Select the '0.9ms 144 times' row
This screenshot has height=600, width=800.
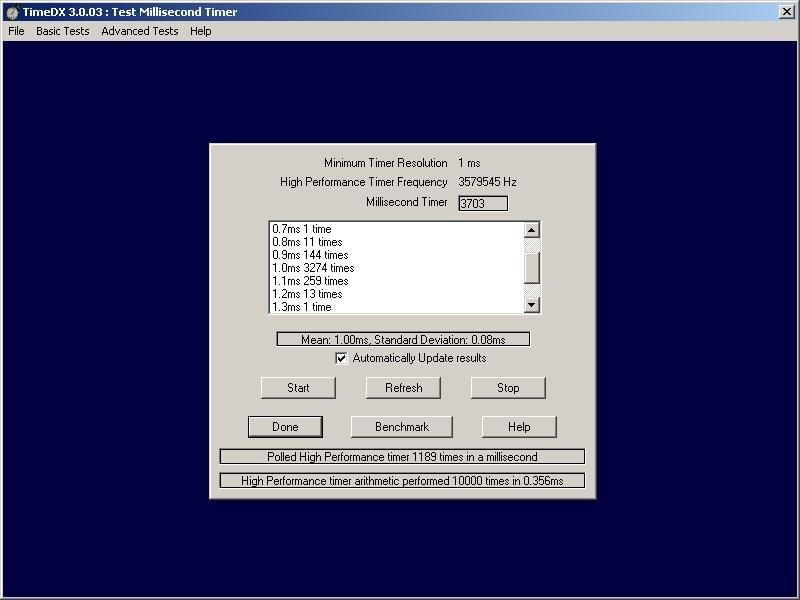coord(396,255)
